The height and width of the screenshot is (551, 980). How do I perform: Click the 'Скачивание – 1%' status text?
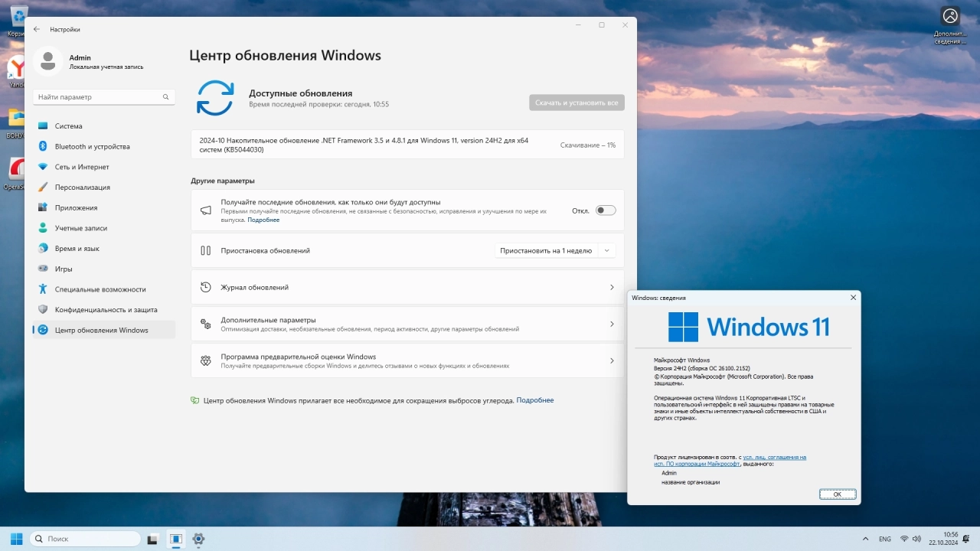click(x=588, y=145)
